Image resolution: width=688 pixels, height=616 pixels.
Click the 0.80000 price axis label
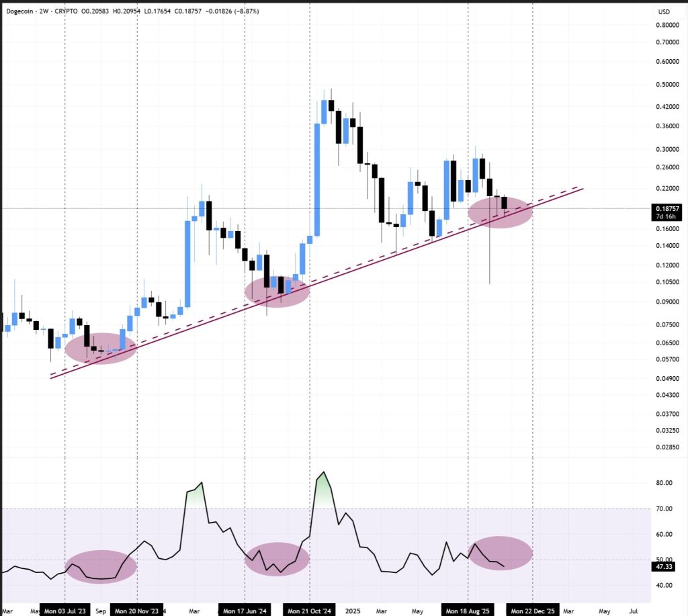coord(666,26)
